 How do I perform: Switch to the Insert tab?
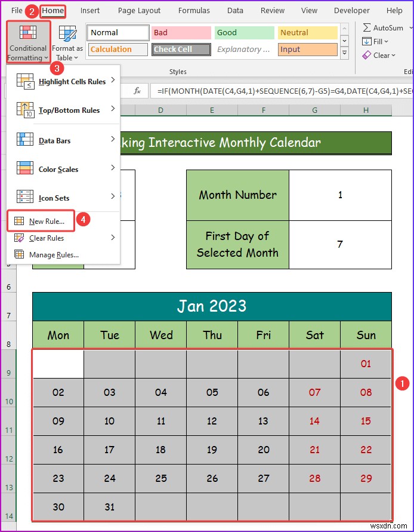(90, 11)
